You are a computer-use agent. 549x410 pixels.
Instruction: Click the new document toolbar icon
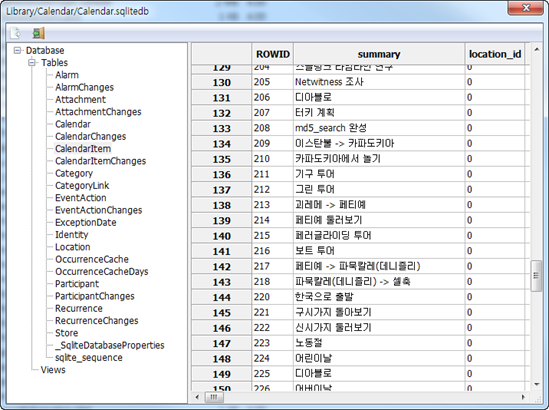point(15,33)
